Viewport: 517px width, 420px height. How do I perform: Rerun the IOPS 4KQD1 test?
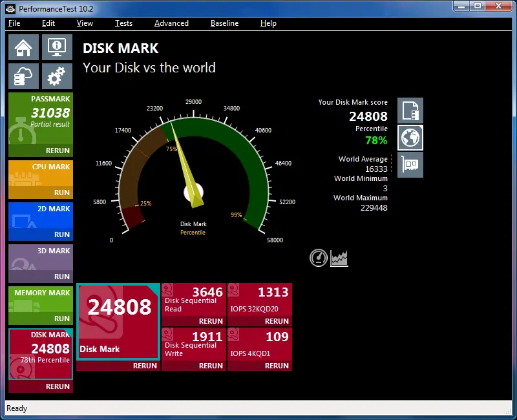277,366
